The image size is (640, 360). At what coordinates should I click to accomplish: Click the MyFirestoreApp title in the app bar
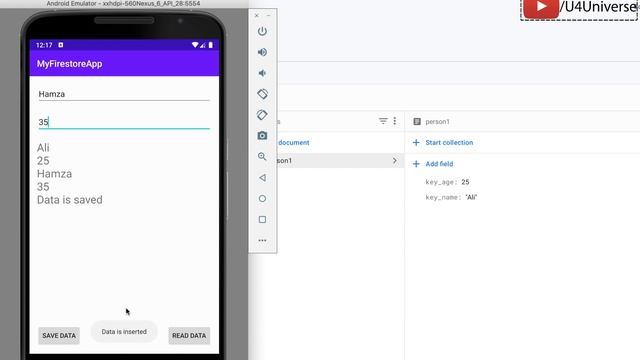pos(69,64)
